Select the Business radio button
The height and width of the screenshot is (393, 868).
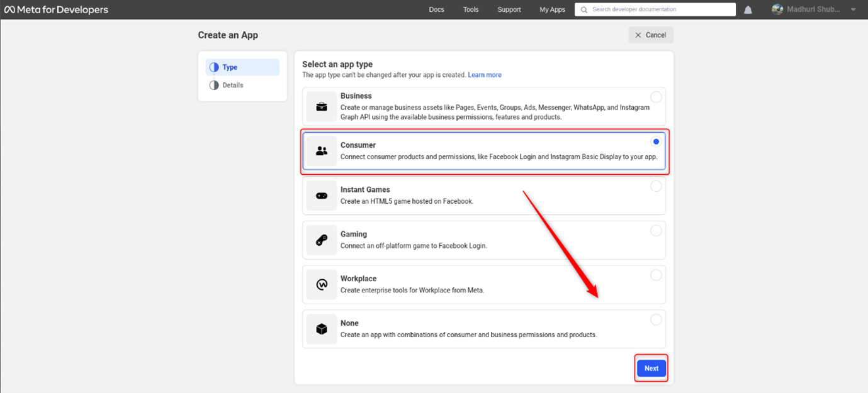tap(656, 97)
